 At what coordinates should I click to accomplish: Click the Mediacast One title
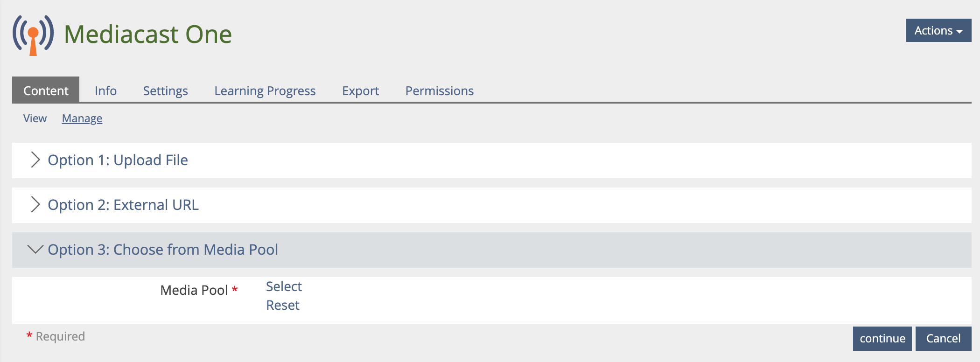tap(148, 35)
